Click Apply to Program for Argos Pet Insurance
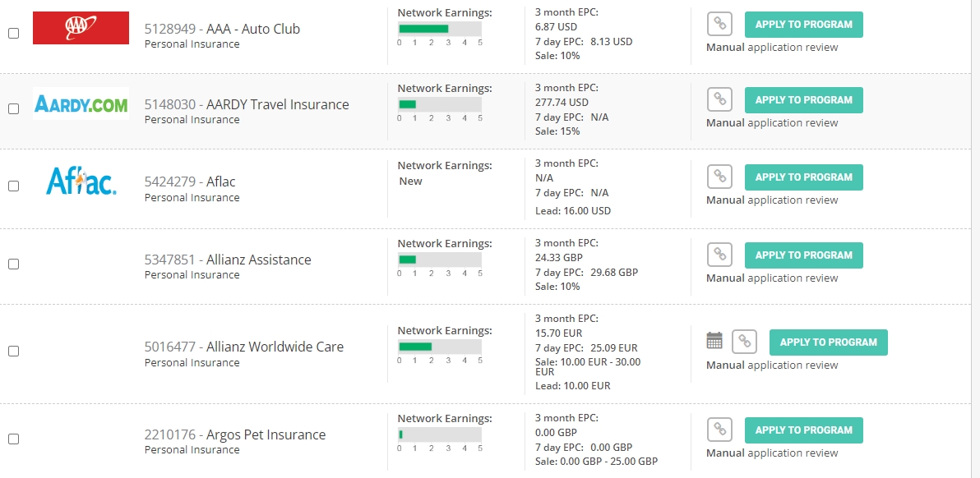Image resolution: width=980 pixels, height=478 pixels. 804,430
